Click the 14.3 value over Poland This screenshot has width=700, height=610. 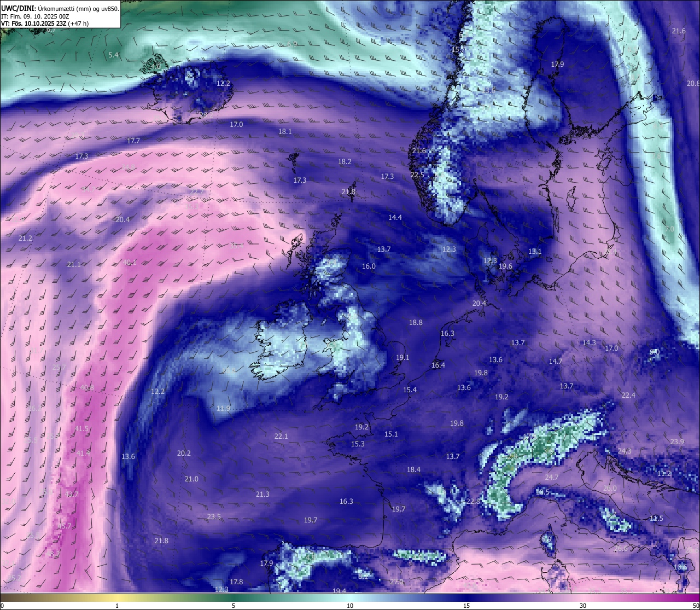click(589, 342)
